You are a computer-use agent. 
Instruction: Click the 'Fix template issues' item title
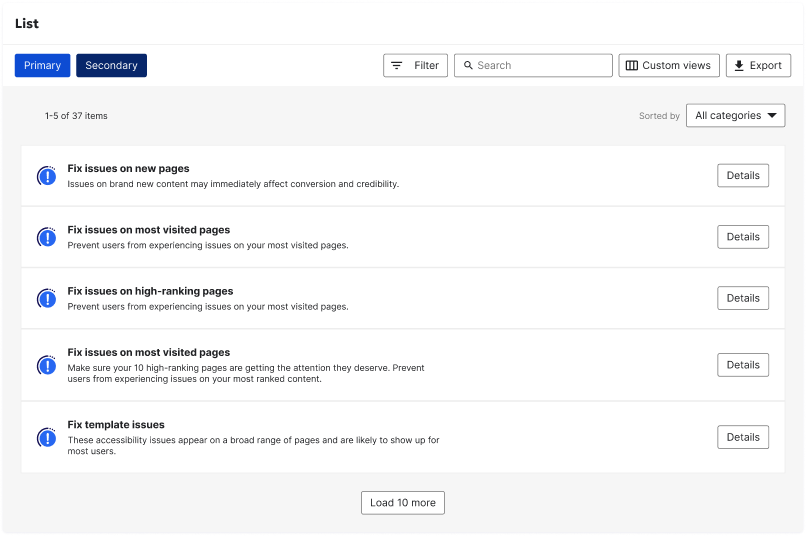pyautogui.click(x=116, y=425)
